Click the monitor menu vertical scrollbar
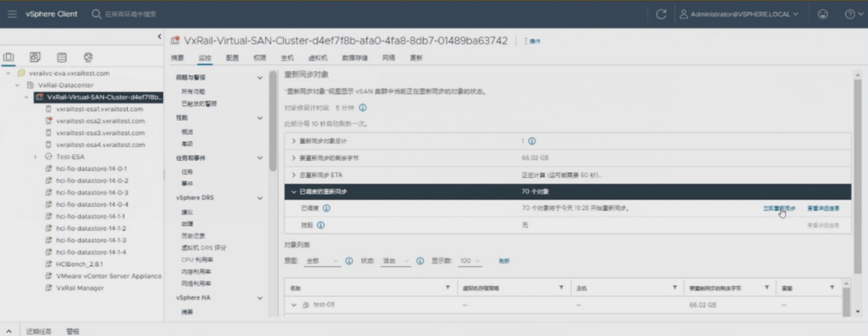The height and width of the screenshot is (336, 868). coord(272,121)
